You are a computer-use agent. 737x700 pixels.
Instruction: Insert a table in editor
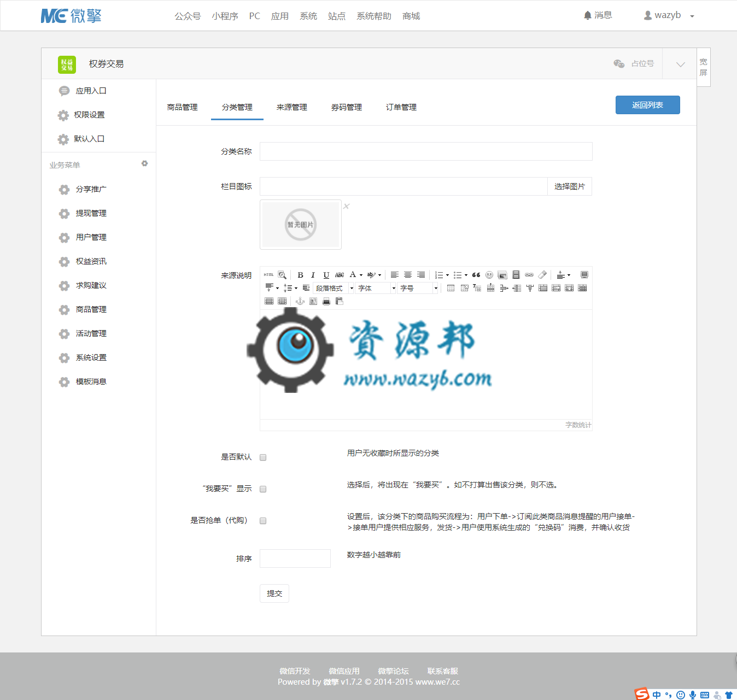click(x=451, y=288)
